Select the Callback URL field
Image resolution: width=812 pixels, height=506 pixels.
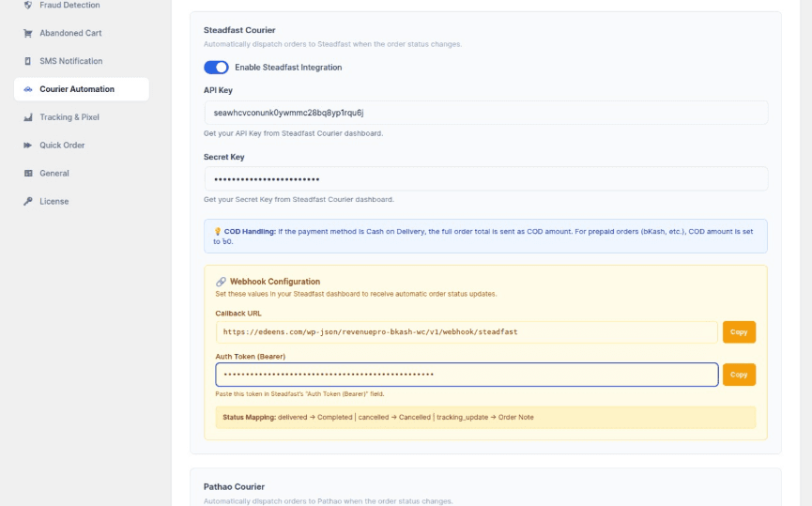[467, 332]
